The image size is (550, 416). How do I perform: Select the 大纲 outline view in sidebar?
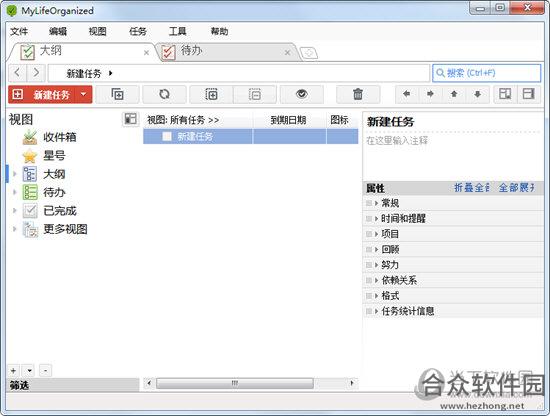click(54, 174)
